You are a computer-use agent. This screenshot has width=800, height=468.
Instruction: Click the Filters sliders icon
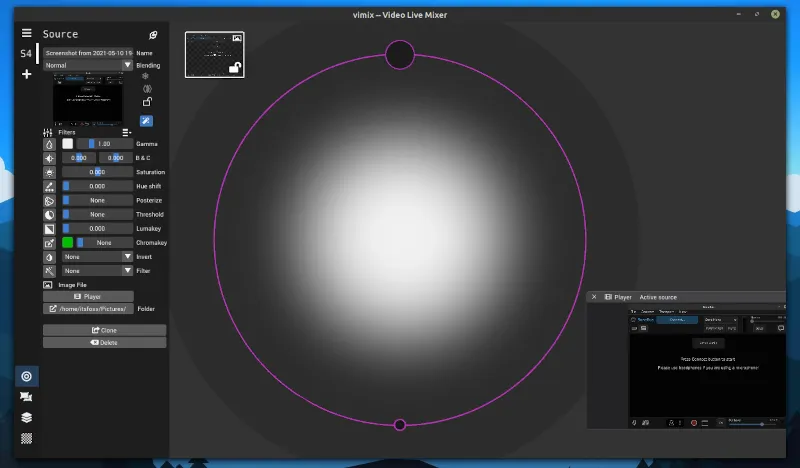click(48, 133)
